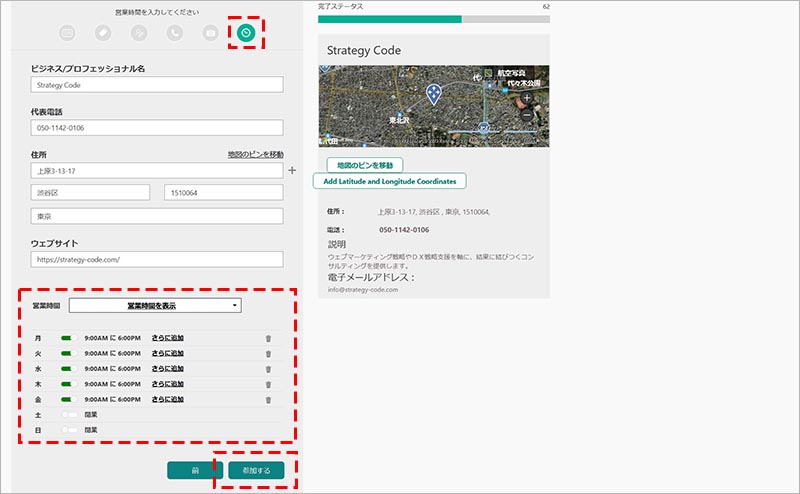Click さらに追加 link for Wednesday
The height and width of the screenshot is (494, 800).
tap(167, 368)
